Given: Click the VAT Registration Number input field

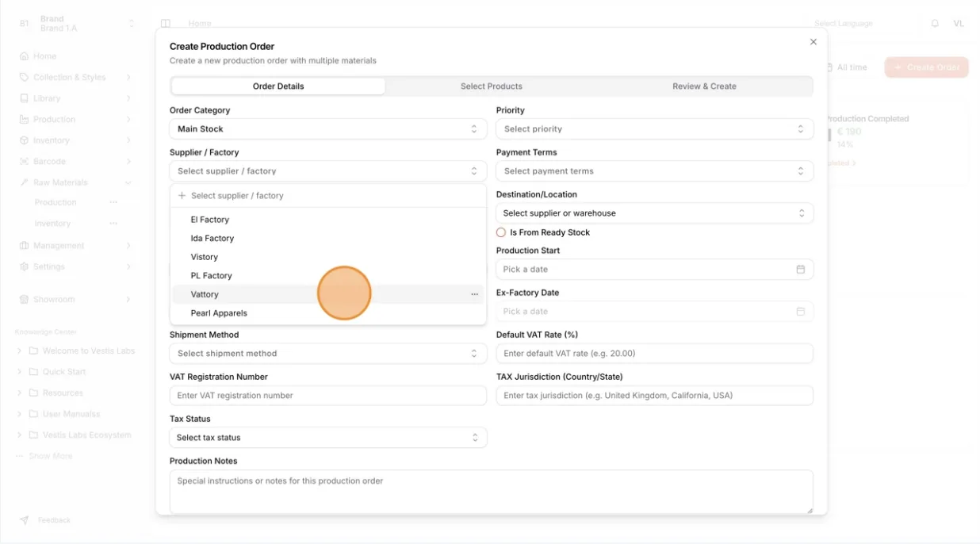Looking at the screenshot, I should (x=328, y=396).
